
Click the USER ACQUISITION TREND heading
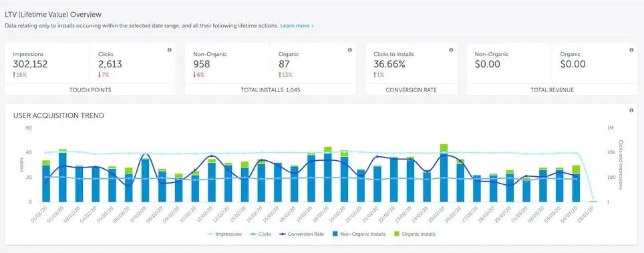click(59, 116)
